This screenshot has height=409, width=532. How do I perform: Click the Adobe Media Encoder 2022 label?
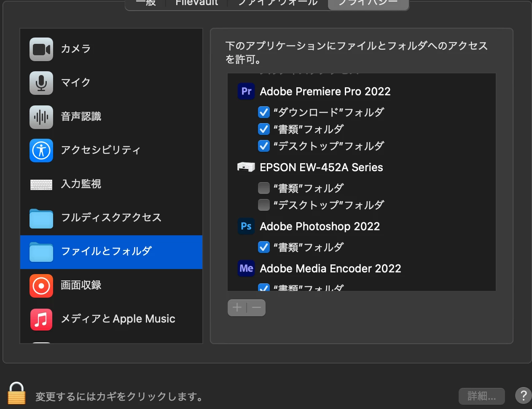click(330, 269)
